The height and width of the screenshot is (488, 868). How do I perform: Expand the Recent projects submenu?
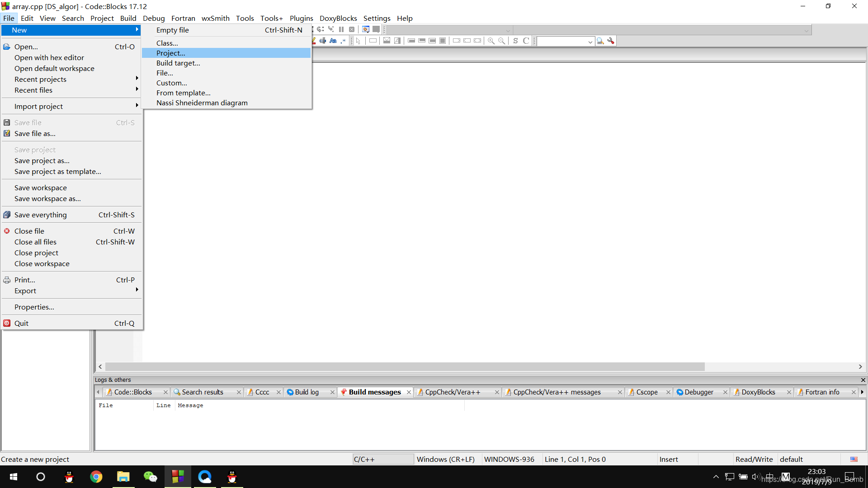coord(71,79)
